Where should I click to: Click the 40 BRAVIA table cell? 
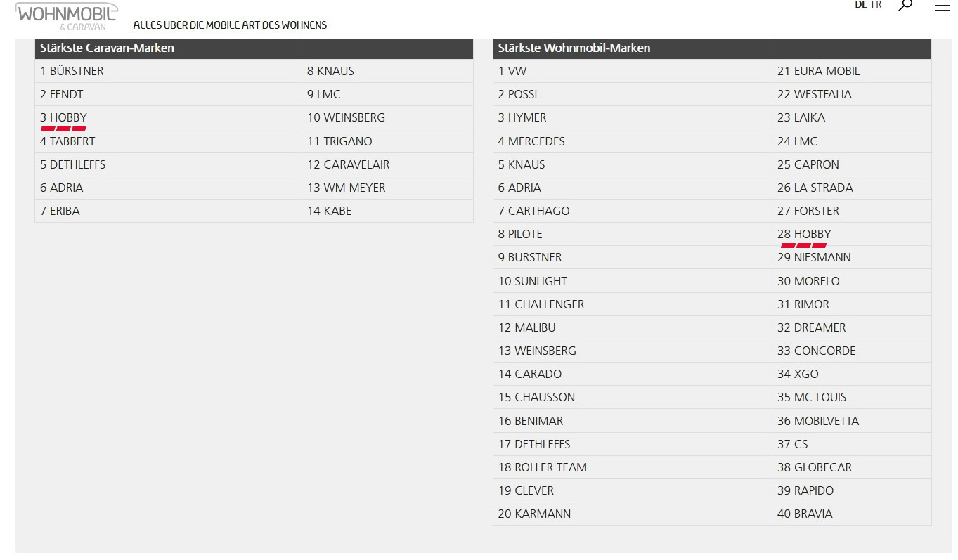[852, 514]
